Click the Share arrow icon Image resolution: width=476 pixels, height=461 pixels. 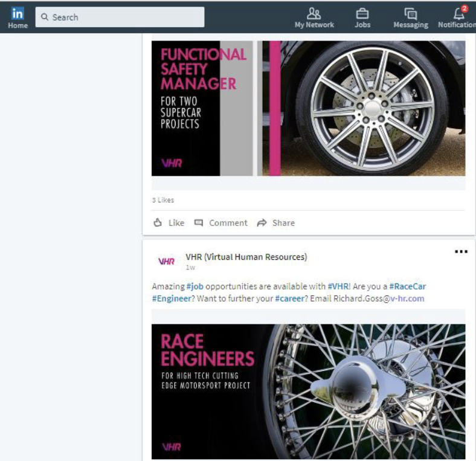coord(262,223)
